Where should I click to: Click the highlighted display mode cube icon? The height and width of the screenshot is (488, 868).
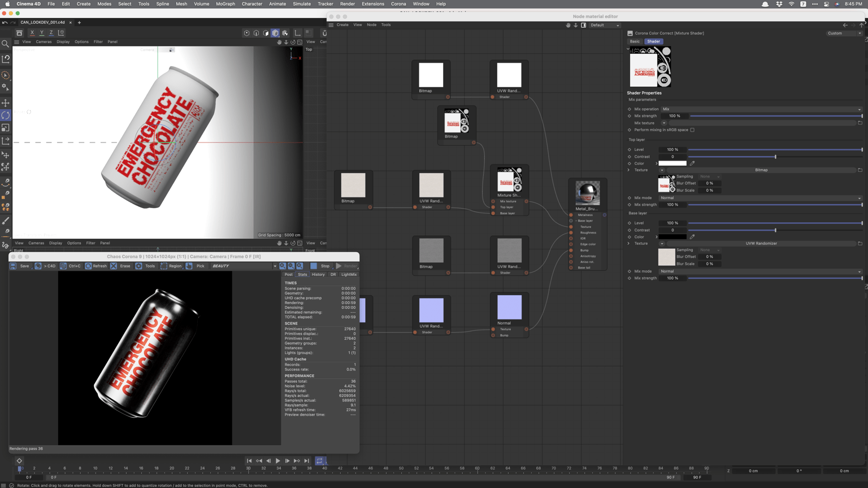click(x=275, y=33)
